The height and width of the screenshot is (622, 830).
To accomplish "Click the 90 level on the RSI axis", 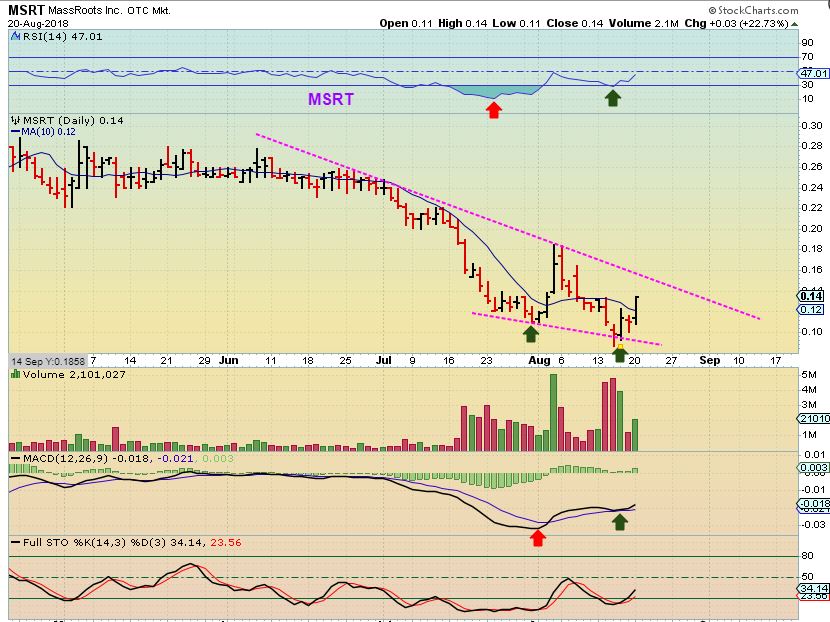I will point(807,43).
